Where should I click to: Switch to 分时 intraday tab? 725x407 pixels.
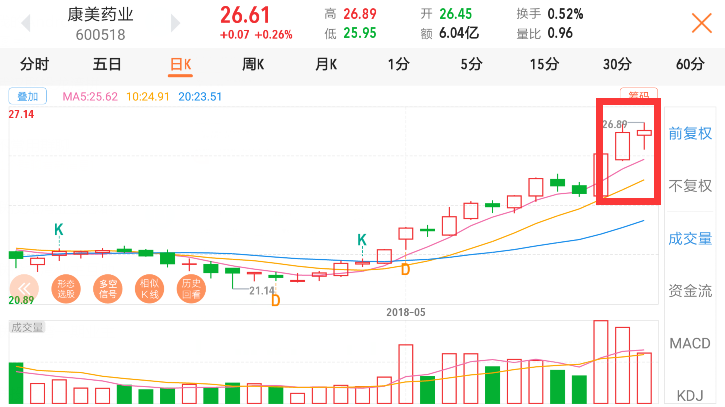34,64
